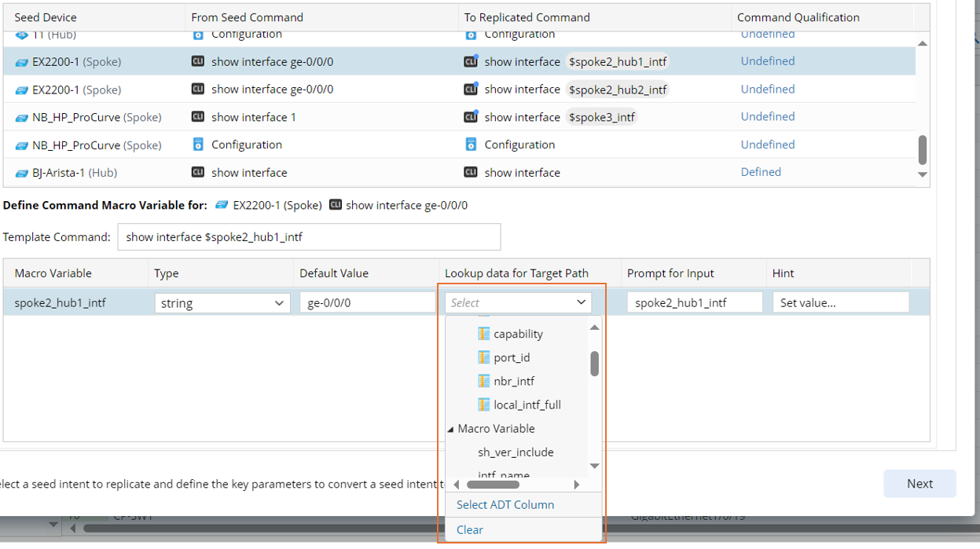Click the CLI icon for replicated $spoke3_intf command

pyautogui.click(x=471, y=117)
